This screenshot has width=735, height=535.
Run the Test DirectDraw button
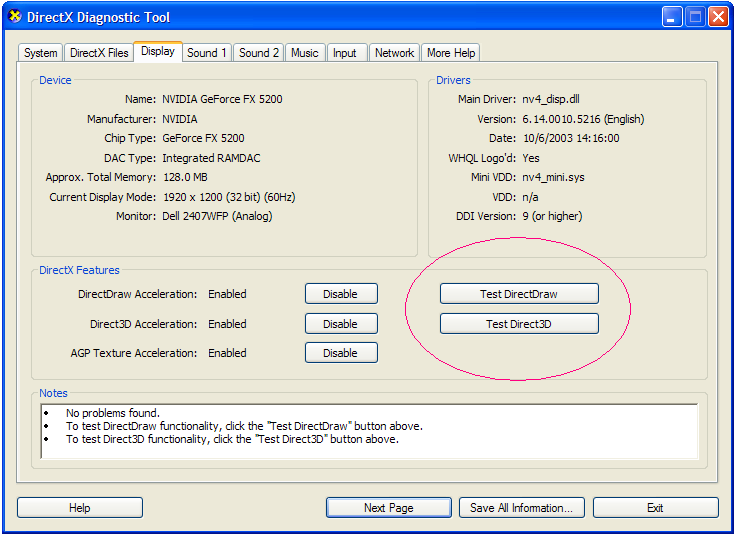pyautogui.click(x=519, y=294)
